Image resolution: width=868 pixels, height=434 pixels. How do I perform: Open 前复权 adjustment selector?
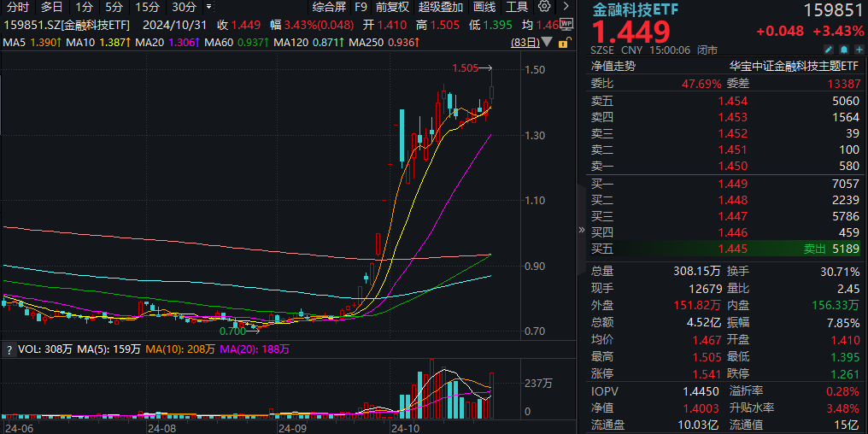[x=392, y=7]
